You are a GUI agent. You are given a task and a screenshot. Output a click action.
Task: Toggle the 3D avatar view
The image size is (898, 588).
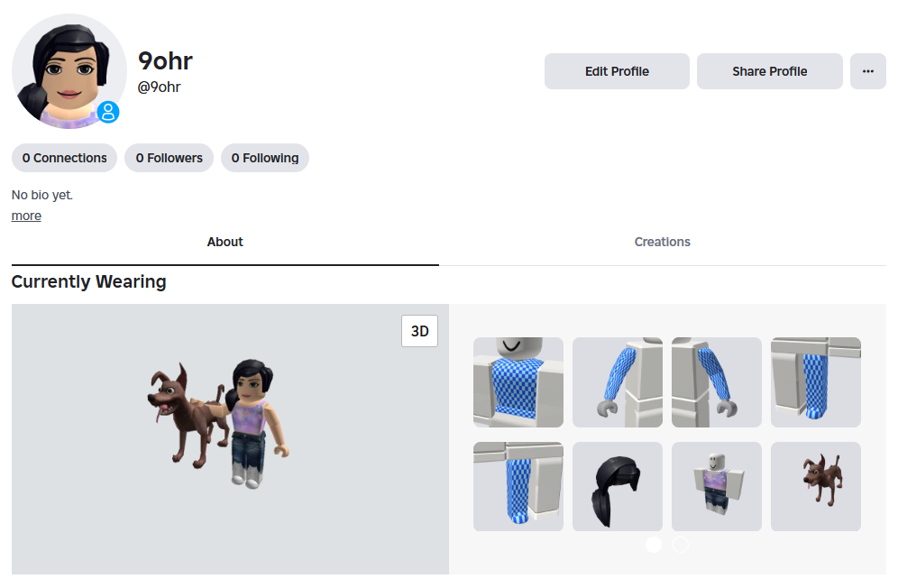[420, 331]
